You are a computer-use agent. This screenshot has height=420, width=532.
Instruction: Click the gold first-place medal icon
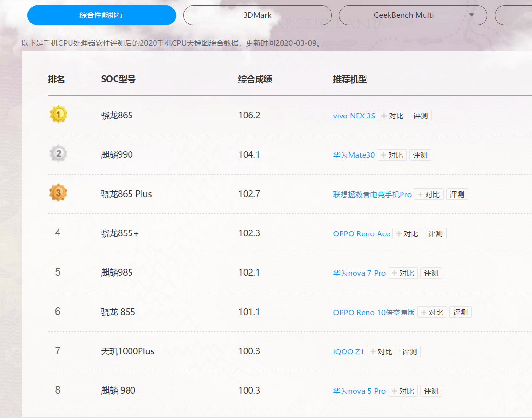pos(59,115)
